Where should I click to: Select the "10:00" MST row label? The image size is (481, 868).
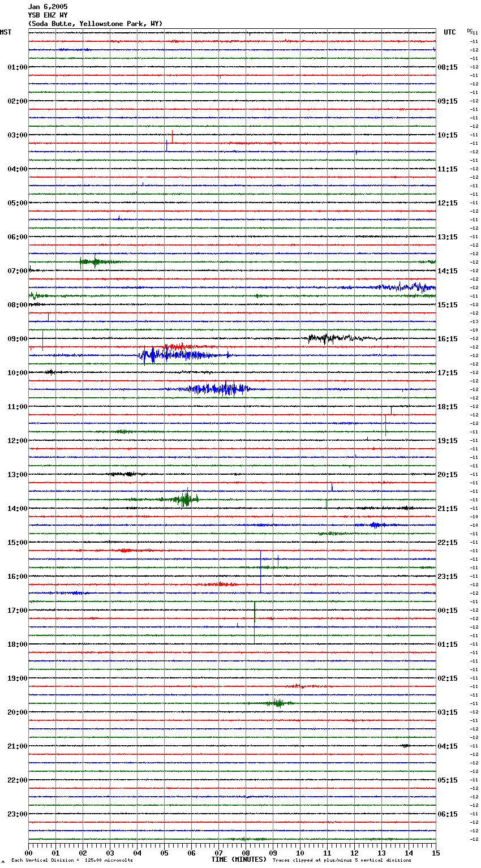(18, 373)
